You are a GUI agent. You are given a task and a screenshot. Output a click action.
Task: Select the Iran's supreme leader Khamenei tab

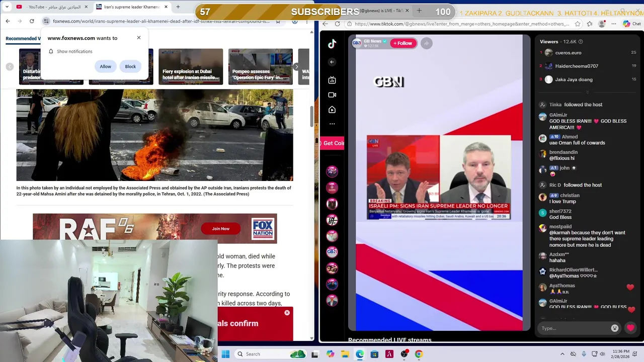131,7
